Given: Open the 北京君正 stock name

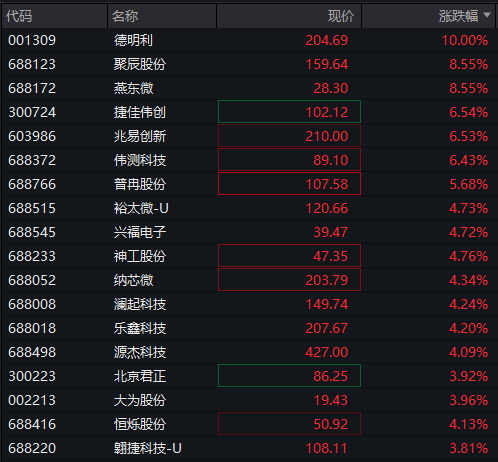Looking at the screenshot, I should [x=140, y=376].
